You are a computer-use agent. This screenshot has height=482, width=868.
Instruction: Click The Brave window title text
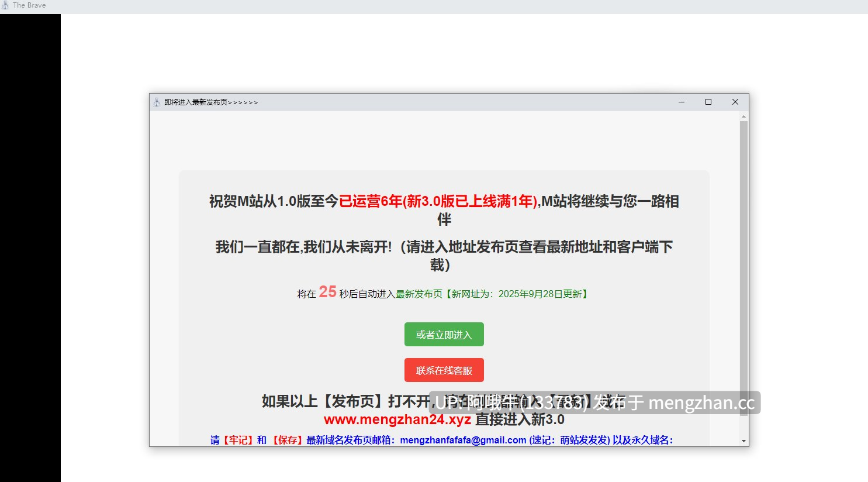click(29, 5)
